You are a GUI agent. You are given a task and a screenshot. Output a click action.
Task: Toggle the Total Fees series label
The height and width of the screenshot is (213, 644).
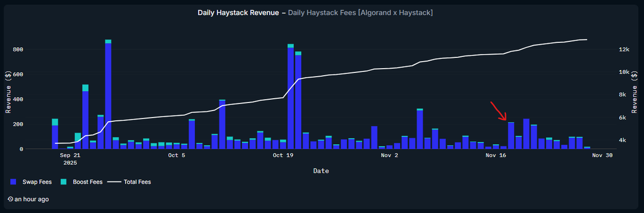click(137, 181)
